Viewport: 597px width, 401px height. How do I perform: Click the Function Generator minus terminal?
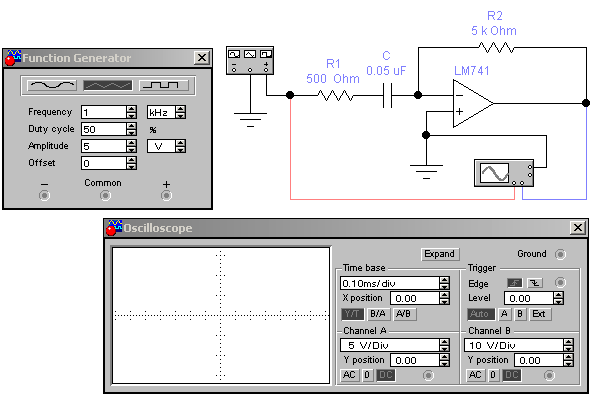pos(45,195)
